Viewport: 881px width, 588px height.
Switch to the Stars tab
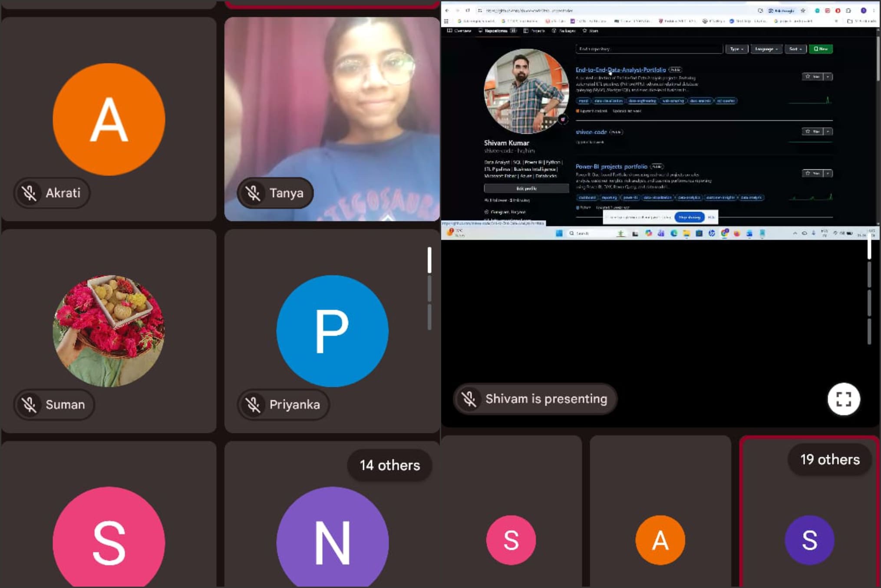pos(590,31)
